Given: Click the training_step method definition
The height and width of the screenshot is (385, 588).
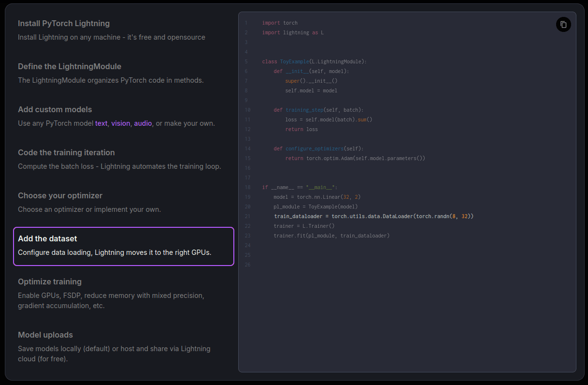Looking at the screenshot, I should pyautogui.click(x=305, y=110).
